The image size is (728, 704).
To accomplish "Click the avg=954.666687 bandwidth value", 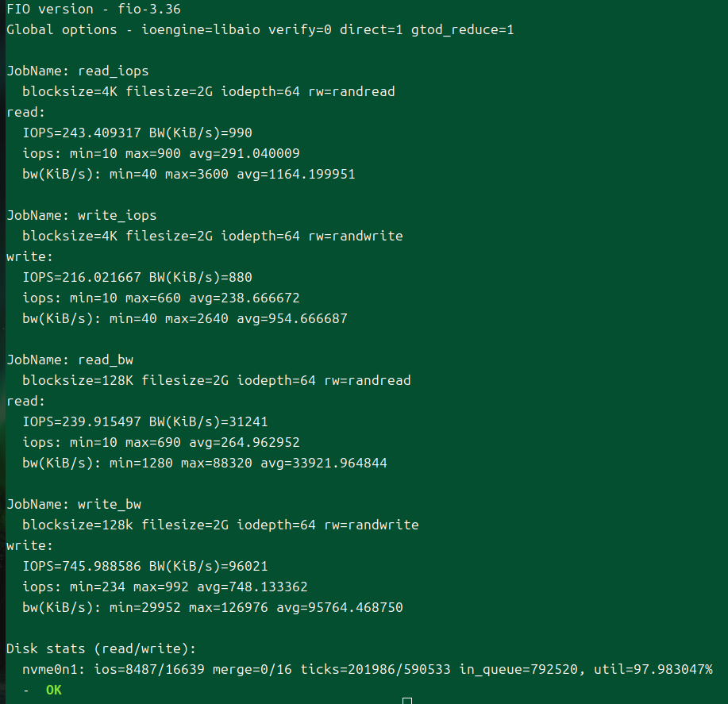I will click(x=292, y=318).
